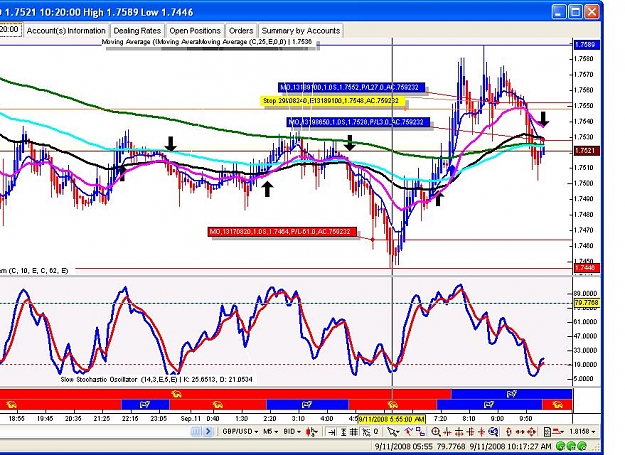Viewport: 625px width, 455px height.
Task: Click the 22:15 time axis label
Action: point(130,419)
